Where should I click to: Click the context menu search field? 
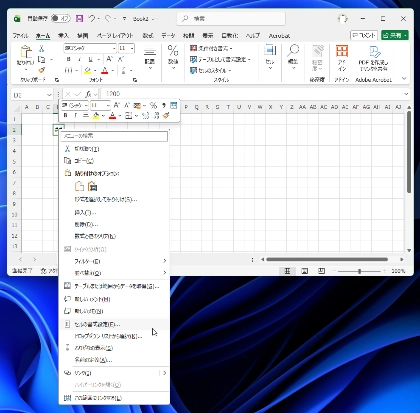pyautogui.click(x=114, y=136)
